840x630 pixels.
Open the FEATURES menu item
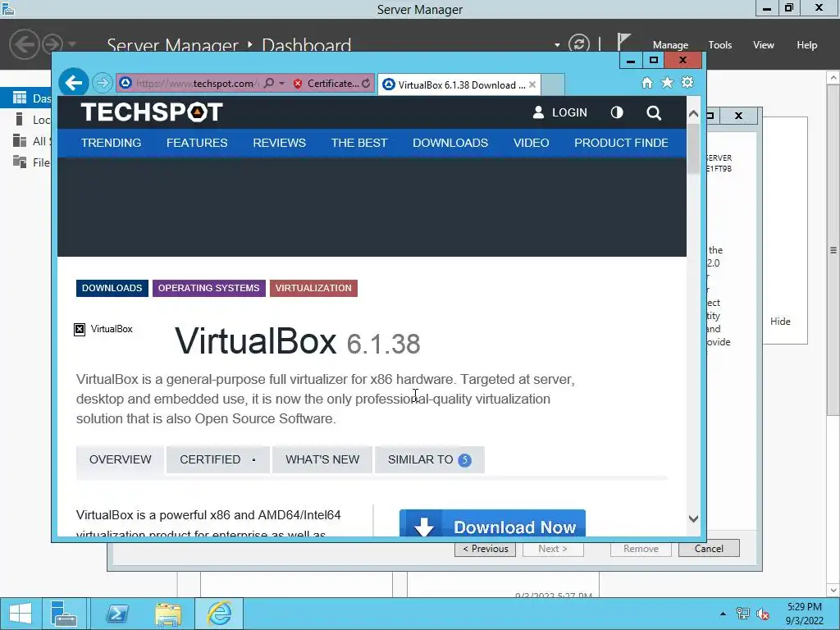click(x=197, y=143)
